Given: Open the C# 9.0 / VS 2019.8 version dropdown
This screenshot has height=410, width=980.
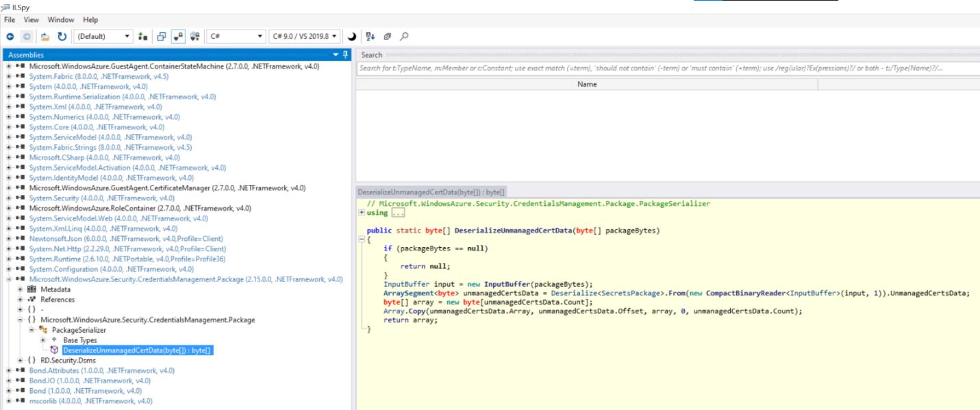Looking at the screenshot, I should (x=305, y=36).
